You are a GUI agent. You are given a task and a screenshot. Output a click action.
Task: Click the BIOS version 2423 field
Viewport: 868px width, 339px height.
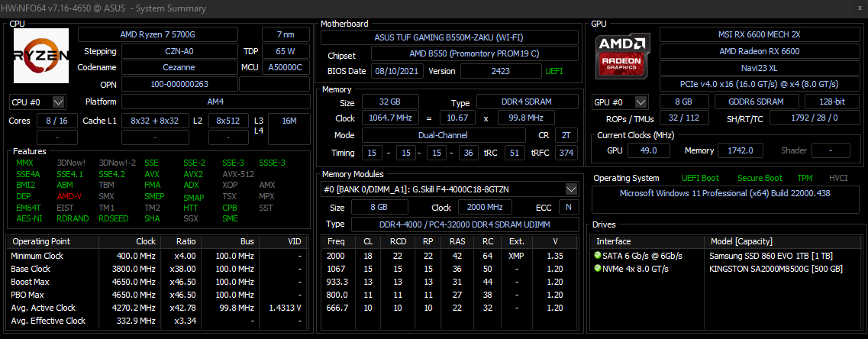tap(501, 72)
